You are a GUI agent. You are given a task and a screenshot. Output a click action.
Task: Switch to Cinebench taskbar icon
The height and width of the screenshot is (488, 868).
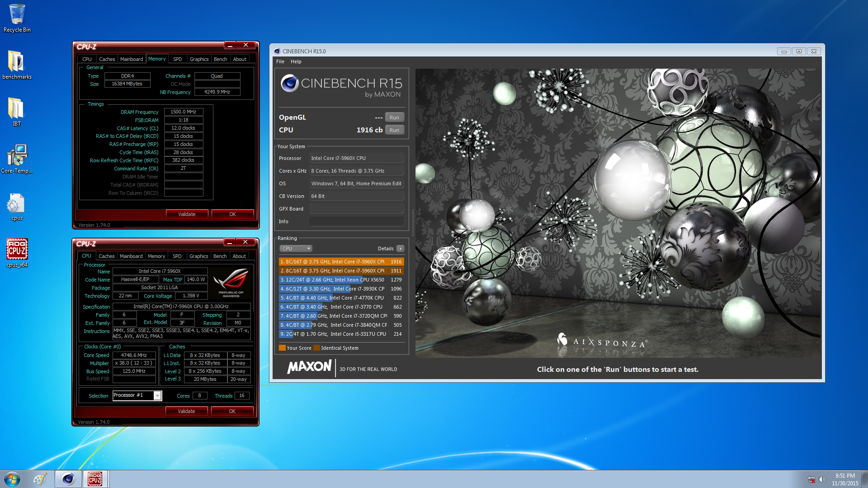click(68, 479)
